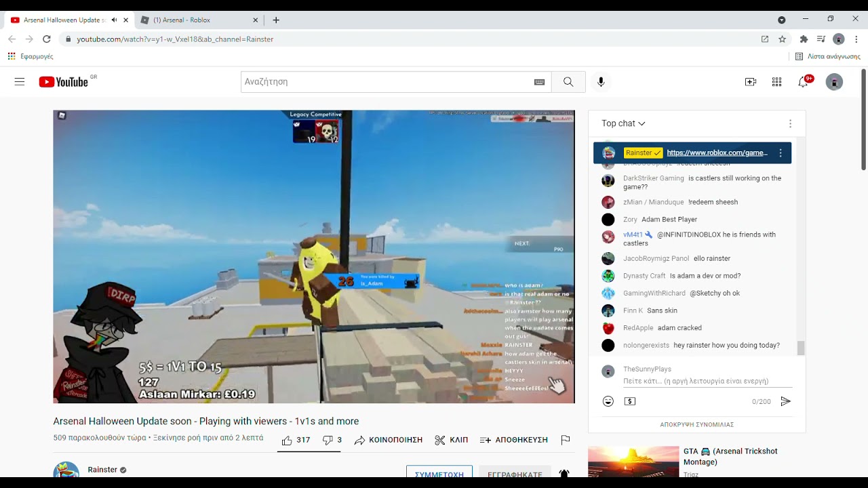868x488 pixels.
Task: Go forward with the browser forward arrow
Action: click(29, 39)
